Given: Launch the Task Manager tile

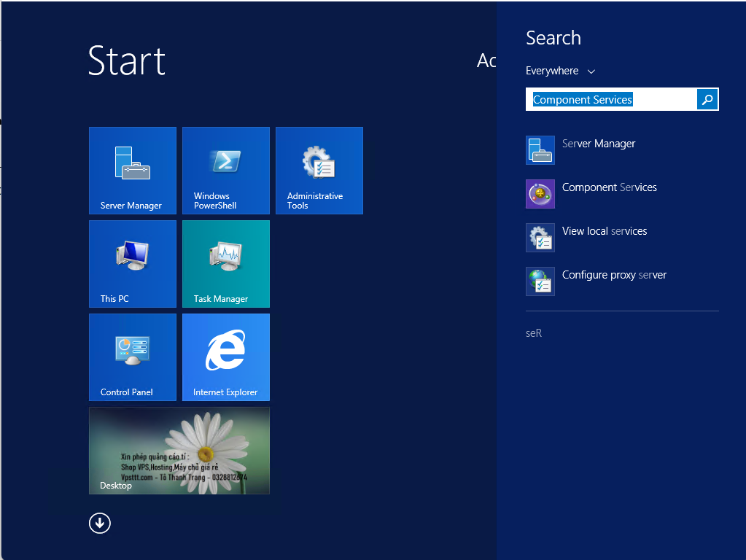Looking at the screenshot, I should pyautogui.click(x=226, y=263).
